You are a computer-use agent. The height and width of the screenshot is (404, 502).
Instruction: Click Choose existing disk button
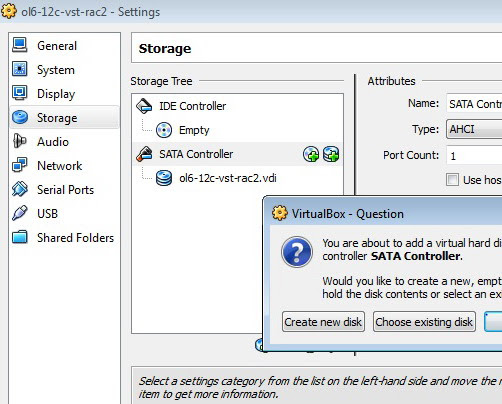(x=424, y=322)
